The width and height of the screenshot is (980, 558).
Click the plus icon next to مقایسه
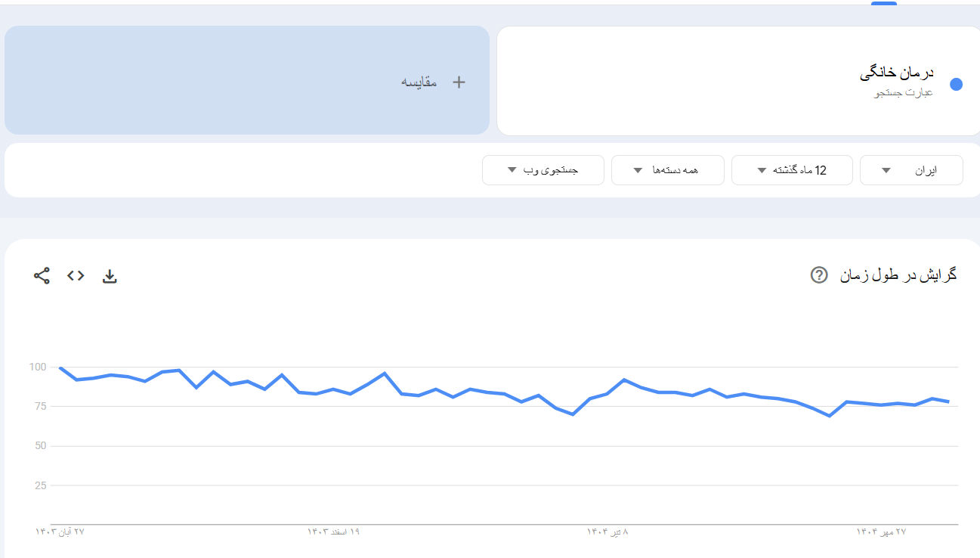[459, 82]
